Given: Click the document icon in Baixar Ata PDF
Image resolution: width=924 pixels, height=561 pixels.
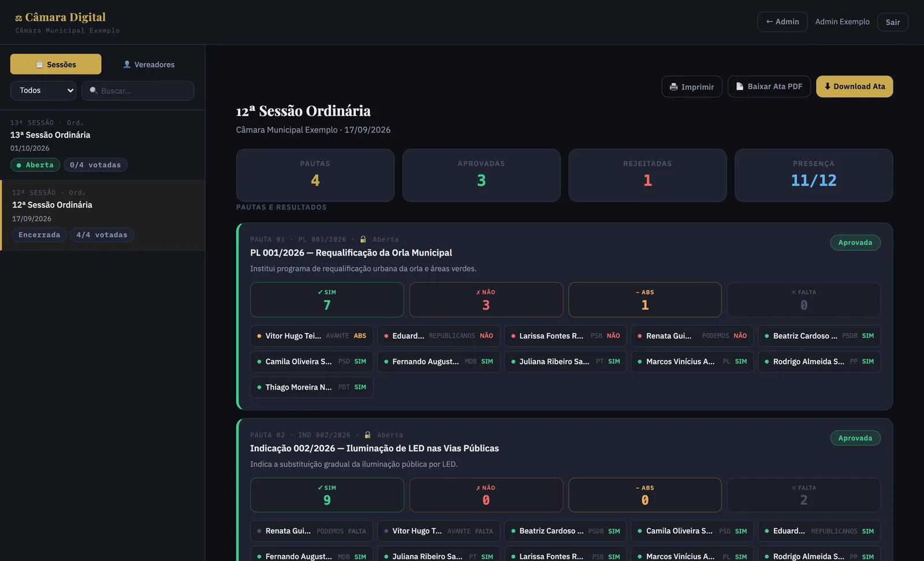Looking at the screenshot, I should 740,86.
